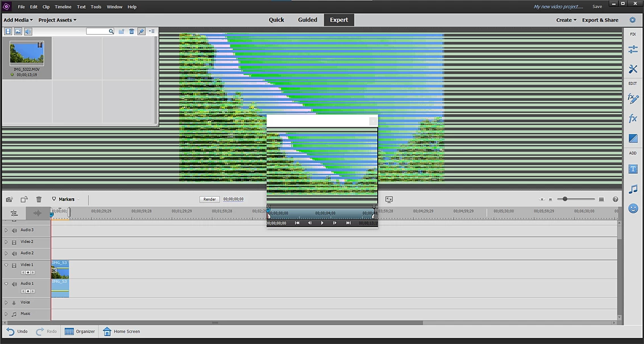
Task: Open the Text menu
Action: click(81, 7)
